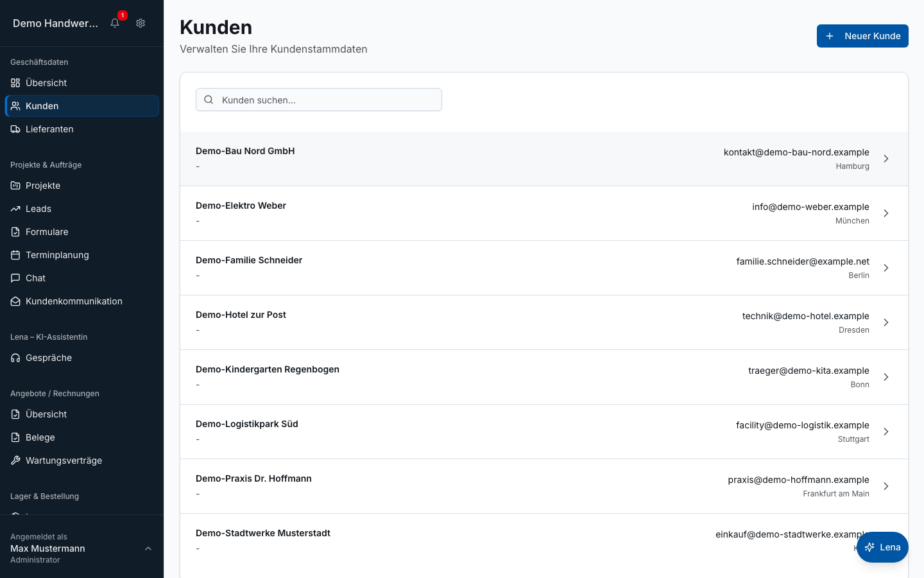The height and width of the screenshot is (578, 924).
Task: Click the Chat speech bubble icon
Action: coord(15,278)
